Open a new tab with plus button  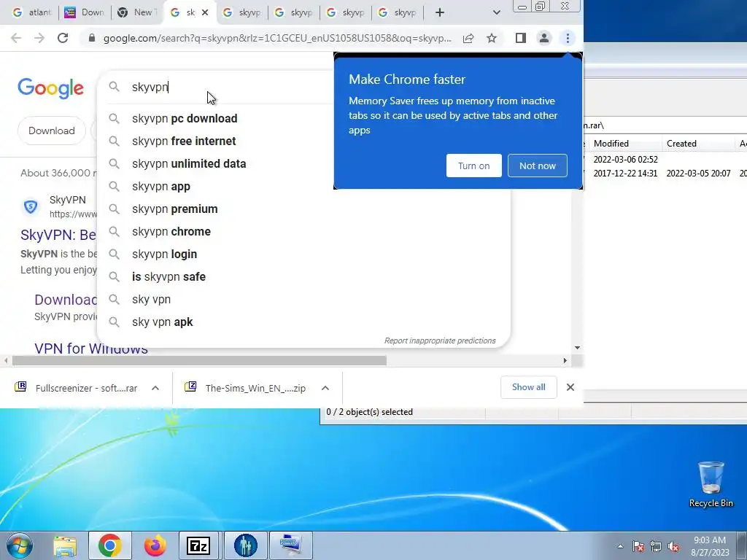(440, 13)
